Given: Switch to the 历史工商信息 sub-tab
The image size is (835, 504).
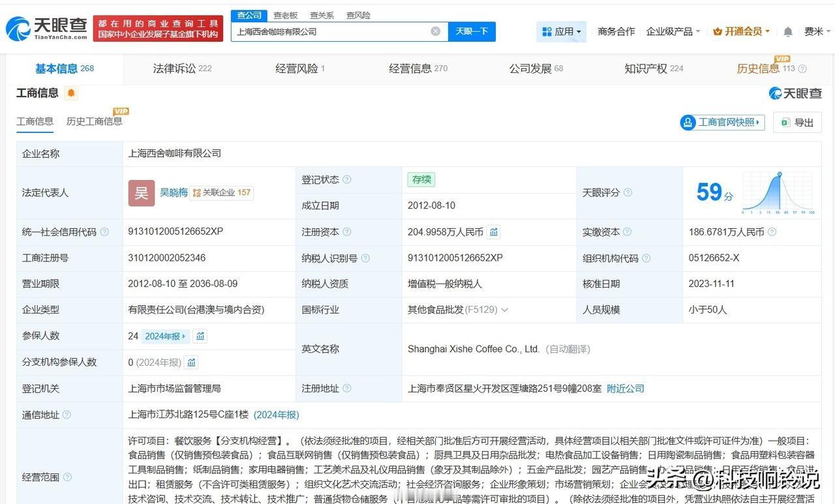Looking at the screenshot, I should coord(94,121).
